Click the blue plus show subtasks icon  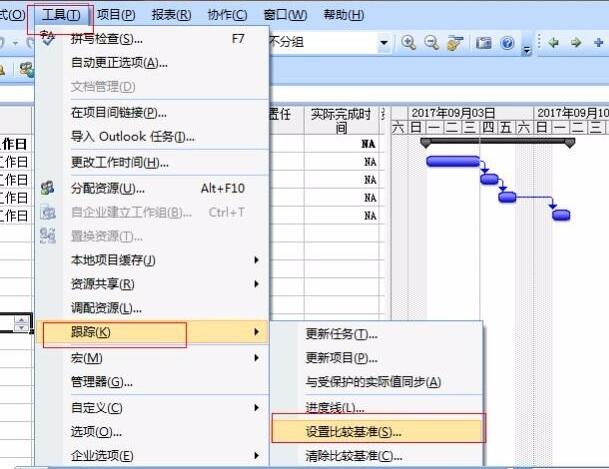coord(599,42)
